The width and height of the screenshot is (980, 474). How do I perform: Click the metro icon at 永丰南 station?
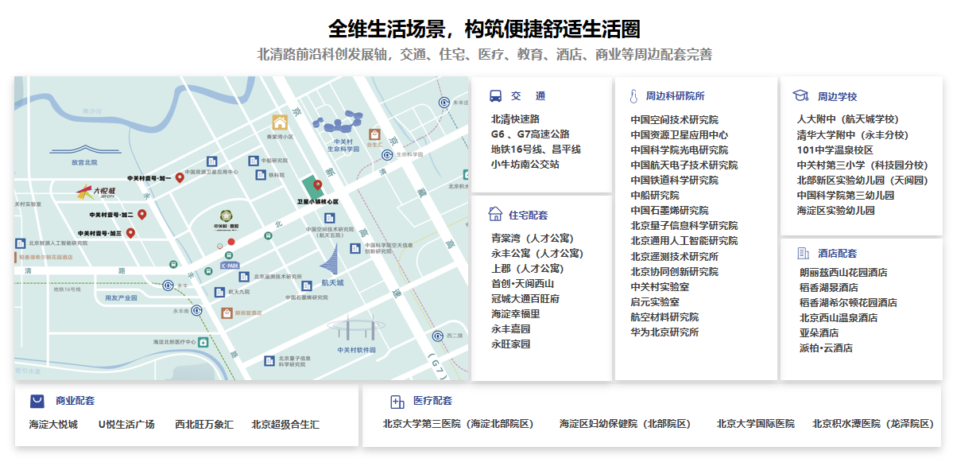click(x=196, y=310)
